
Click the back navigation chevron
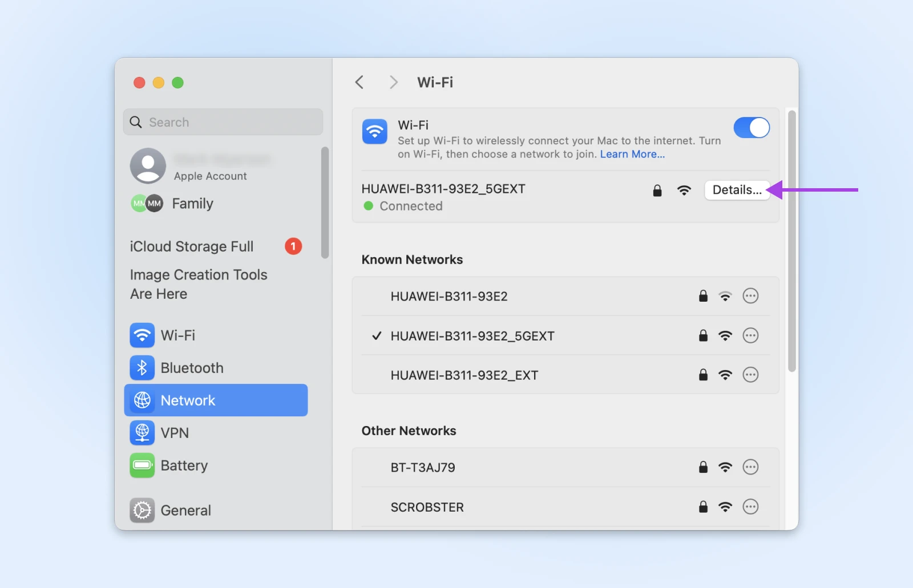tap(359, 82)
